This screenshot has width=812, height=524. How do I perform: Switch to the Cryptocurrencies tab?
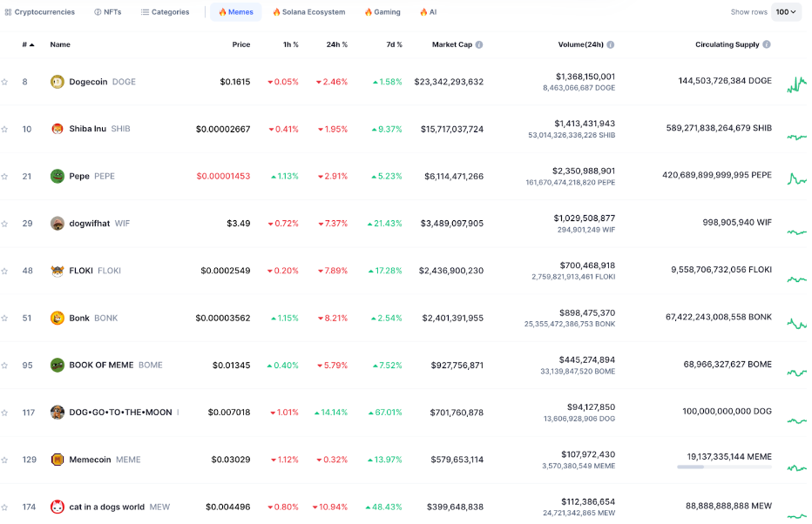point(40,12)
